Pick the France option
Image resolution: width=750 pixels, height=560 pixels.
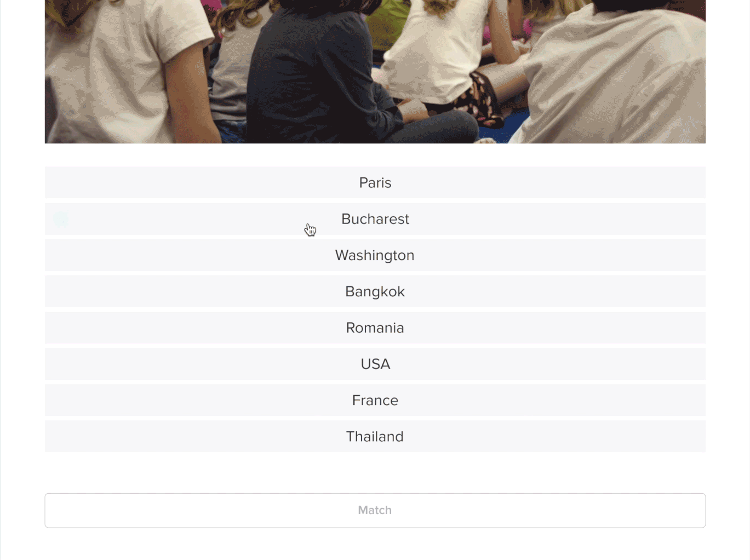375,400
